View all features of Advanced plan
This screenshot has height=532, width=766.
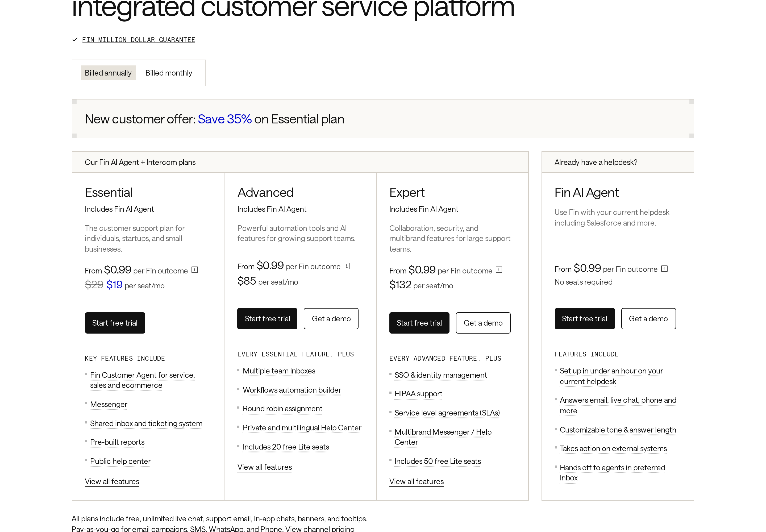(x=264, y=467)
